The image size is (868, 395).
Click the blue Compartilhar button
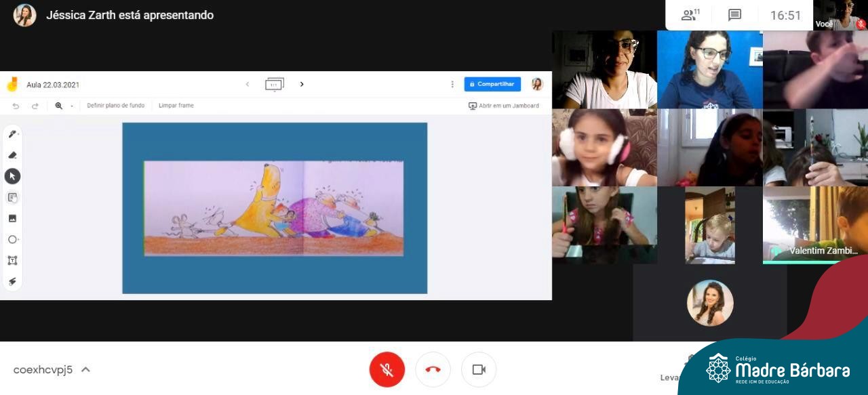(492, 84)
